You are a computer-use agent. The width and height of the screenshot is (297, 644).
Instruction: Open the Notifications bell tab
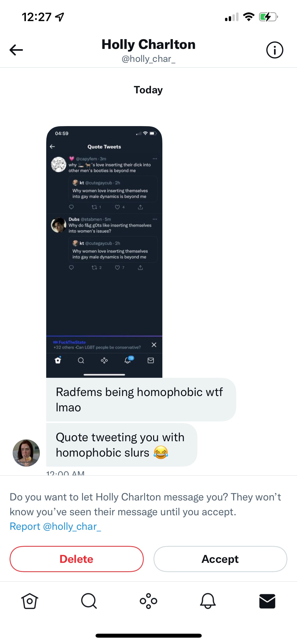pos(208,601)
